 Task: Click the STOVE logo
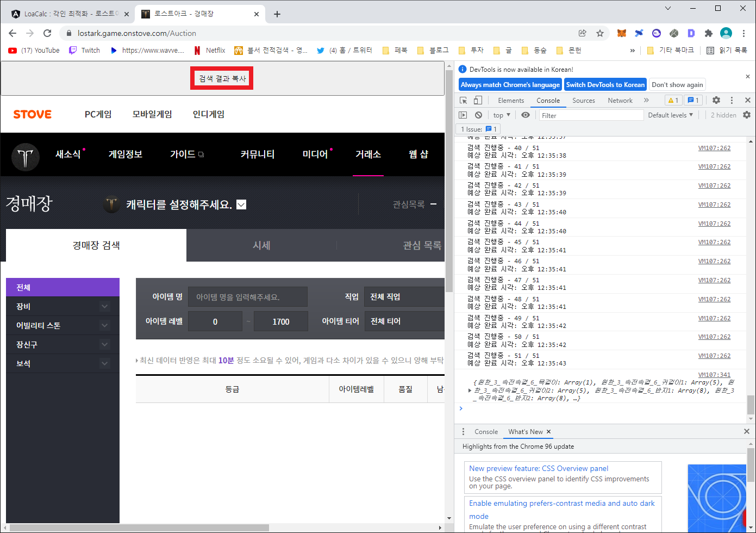point(32,114)
